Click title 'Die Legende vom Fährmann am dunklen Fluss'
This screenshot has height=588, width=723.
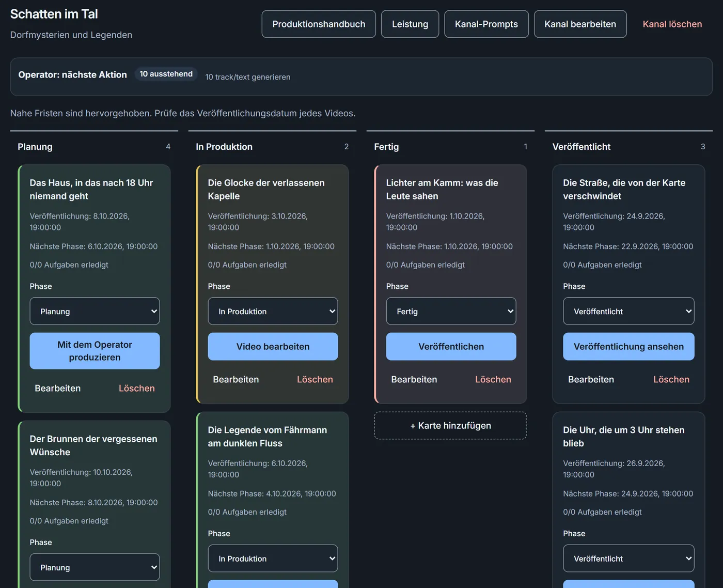click(268, 437)
